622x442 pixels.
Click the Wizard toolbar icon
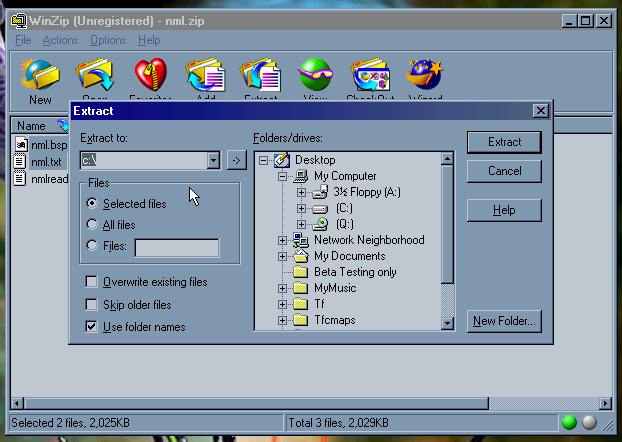coord(425,74)
